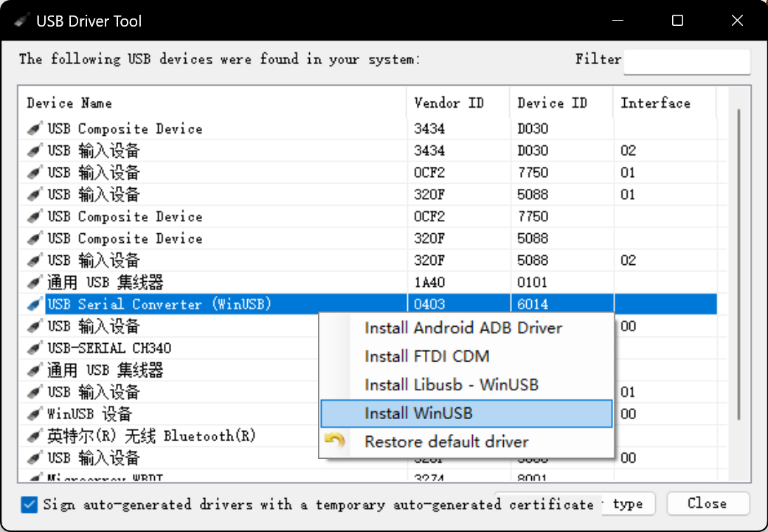Click into the Filter text field
The height and width of the screenshot is (532, 768).
point(686,62)
